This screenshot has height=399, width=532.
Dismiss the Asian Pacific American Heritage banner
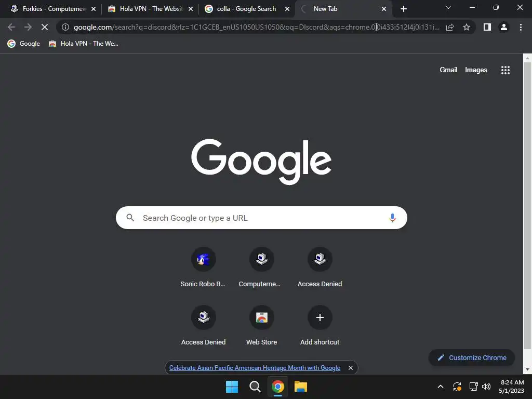click(351, 368)
